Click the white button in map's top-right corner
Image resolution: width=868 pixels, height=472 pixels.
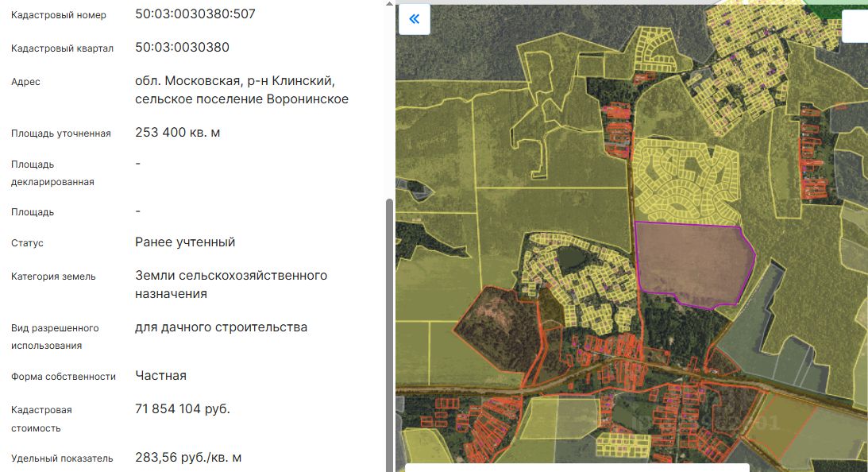coord(854,26)
